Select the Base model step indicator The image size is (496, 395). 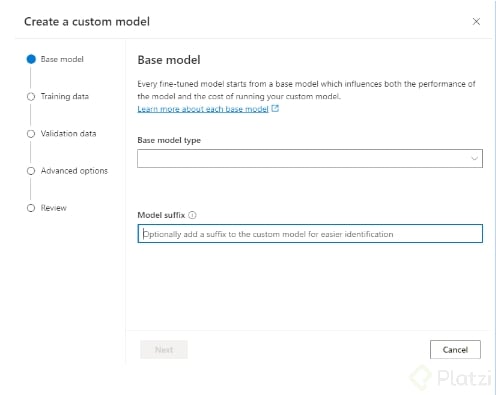pyautogui.click(x=31, y=59)
